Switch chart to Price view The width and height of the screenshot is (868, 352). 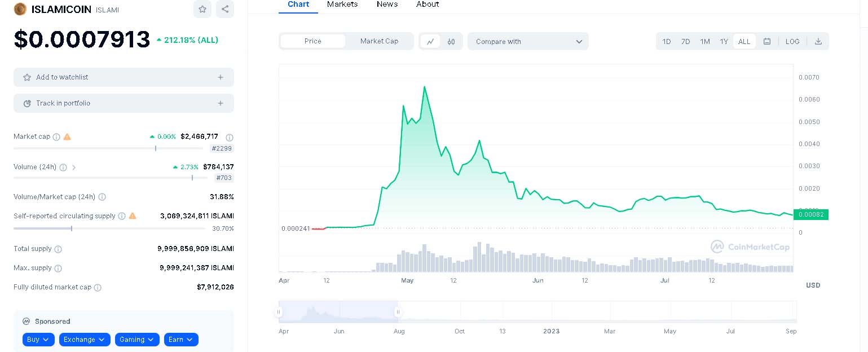click(313, 41)
